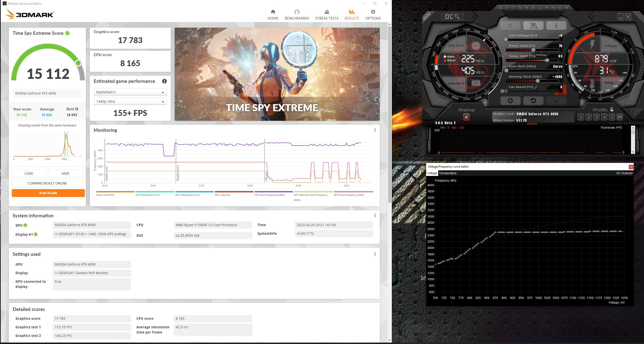
Task: Adjust the Memory Clock slider handle
Action: click(538, 81)
